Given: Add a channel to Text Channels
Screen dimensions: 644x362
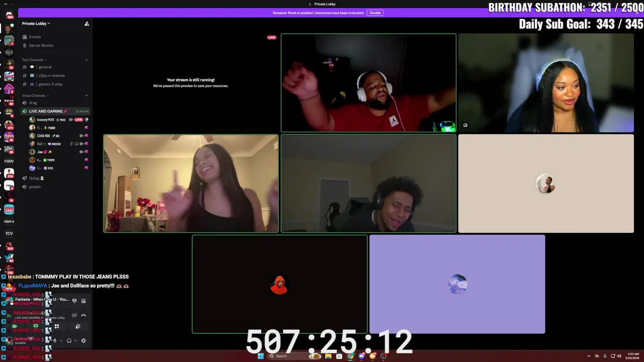Looking at the screenshot, I should 87,60.
